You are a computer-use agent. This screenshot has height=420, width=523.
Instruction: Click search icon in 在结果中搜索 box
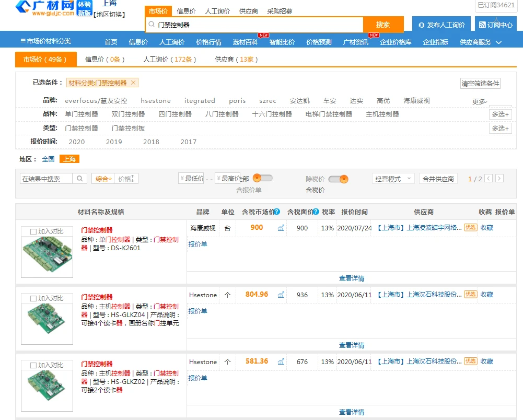point(80,179)
